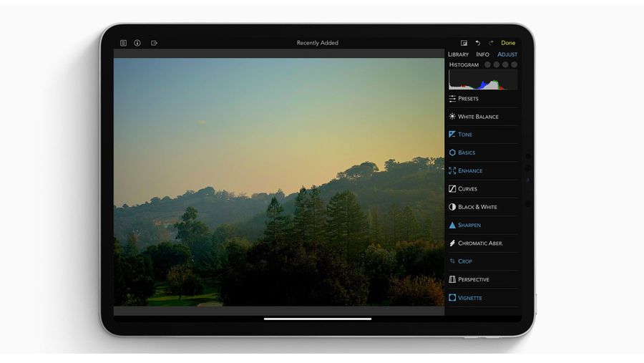
Task: Select the Crop tool
Action: click(483, 261)
